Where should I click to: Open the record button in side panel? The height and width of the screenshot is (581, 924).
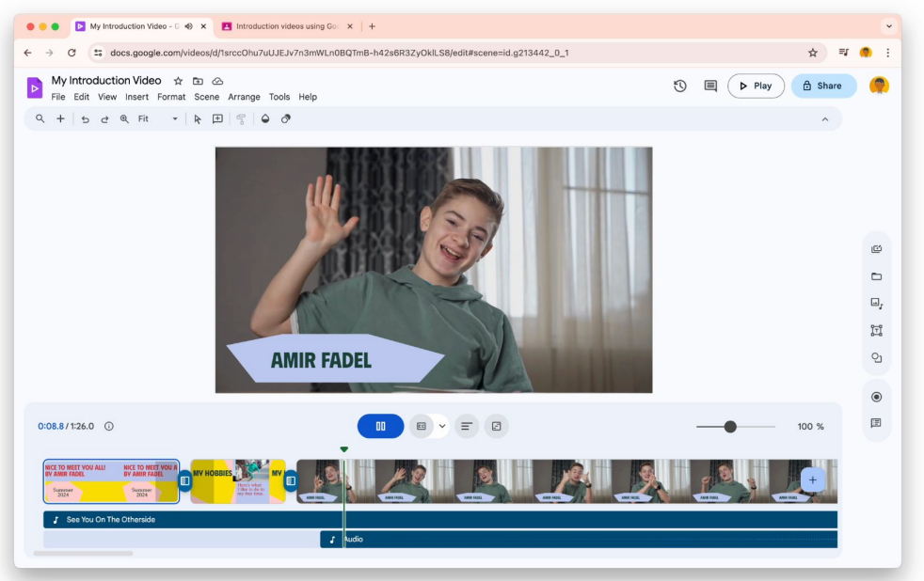[876, 397]
